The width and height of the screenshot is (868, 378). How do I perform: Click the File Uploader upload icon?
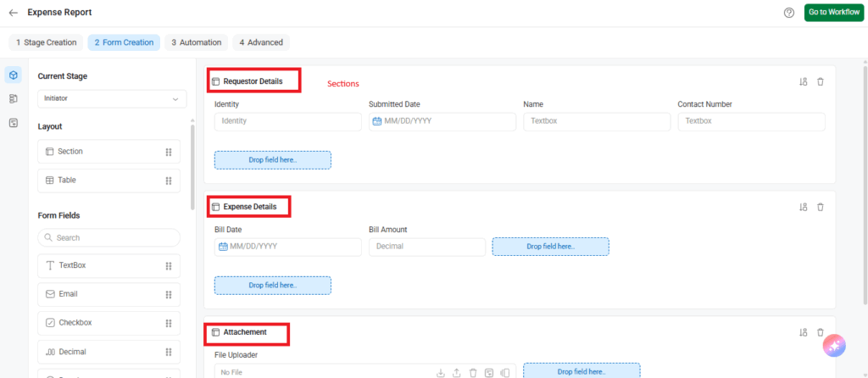coord(457,372)
